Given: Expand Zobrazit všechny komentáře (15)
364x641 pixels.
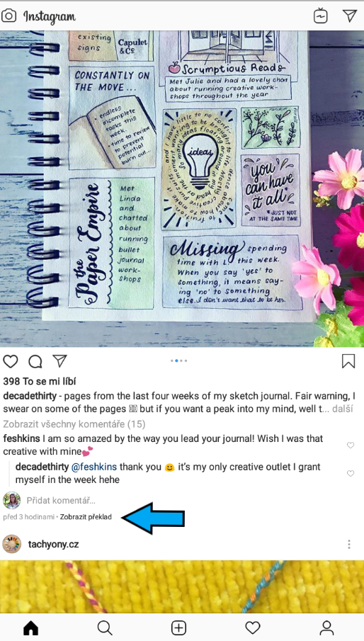Looking at the screenshot, I should tap(74, 424).
